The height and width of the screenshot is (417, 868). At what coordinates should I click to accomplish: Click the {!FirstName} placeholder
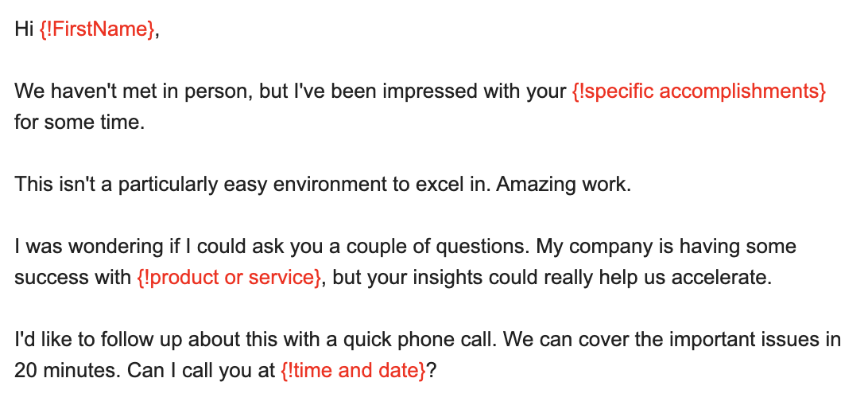[98, 30]
